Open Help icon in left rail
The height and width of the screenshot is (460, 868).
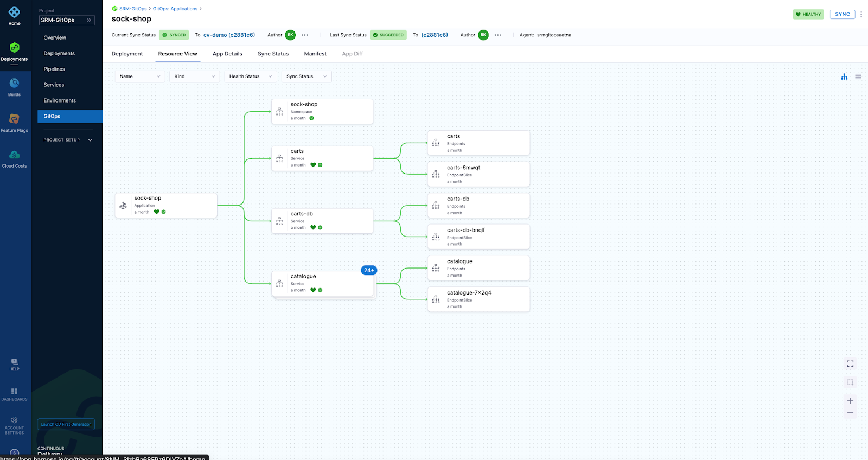(x=15, y=362)
